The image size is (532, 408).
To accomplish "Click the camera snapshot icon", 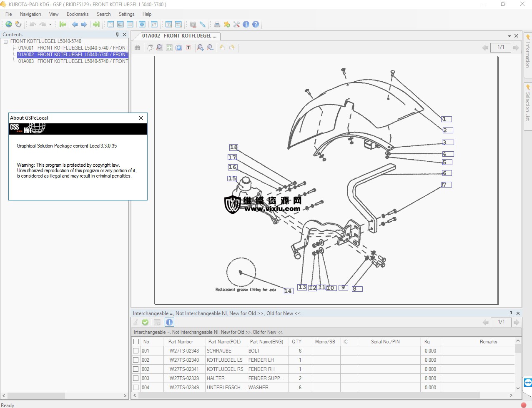I will click(179, 48).
